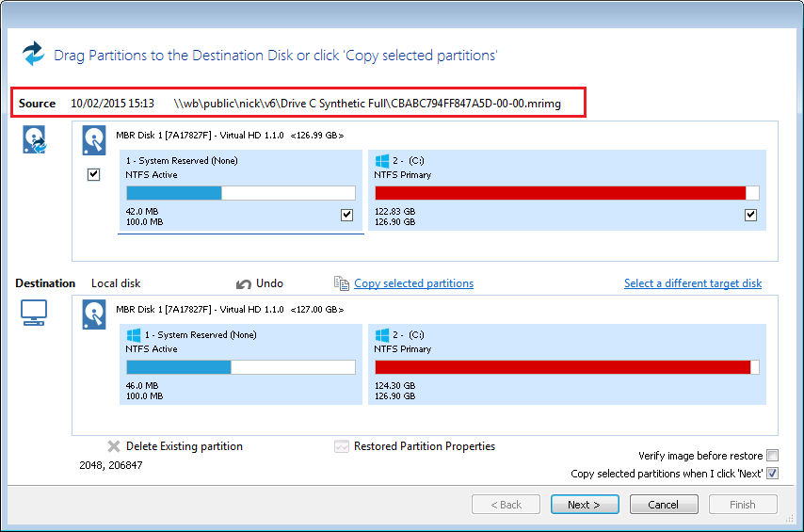Viewport: 804px width, 532px height.
Task: Click the restore arrows icon beside the heading
Action: coord(34,54)
